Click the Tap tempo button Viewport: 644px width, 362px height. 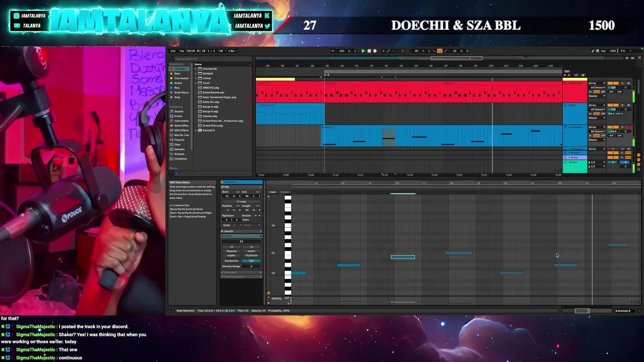pyautogui.click(x=182, y=51)
